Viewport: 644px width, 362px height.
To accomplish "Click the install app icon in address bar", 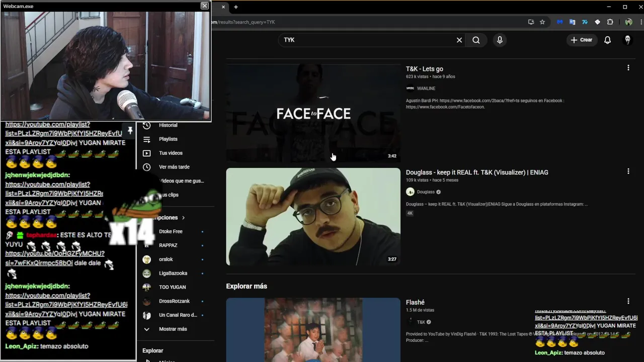I will 531,22.
